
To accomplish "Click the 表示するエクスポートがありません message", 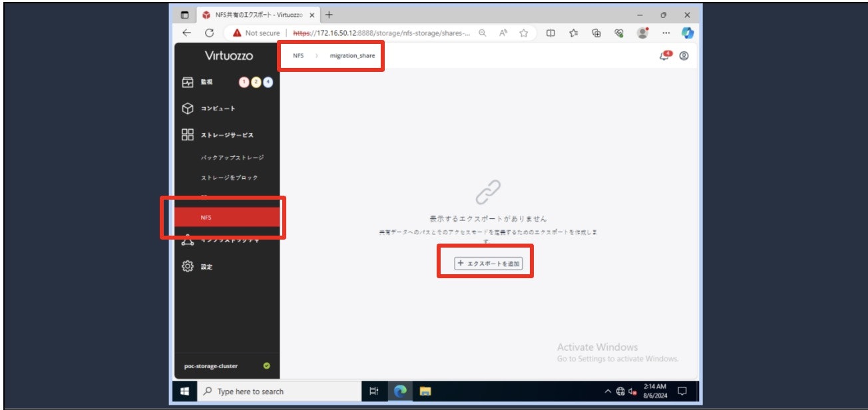I will (488, 218).
